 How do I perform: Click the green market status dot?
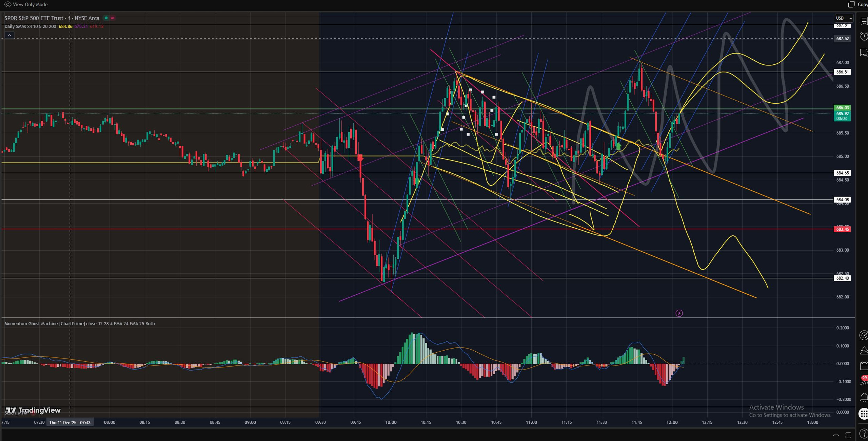click(106, 18)
